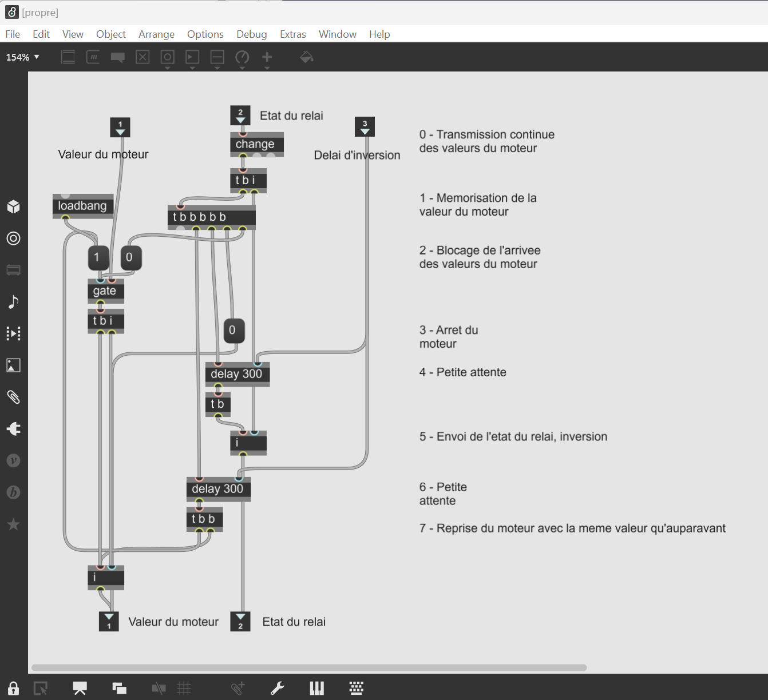768x700 pixels.
Task: Open the BEAP sidebar icon
Action: (14, 492)
